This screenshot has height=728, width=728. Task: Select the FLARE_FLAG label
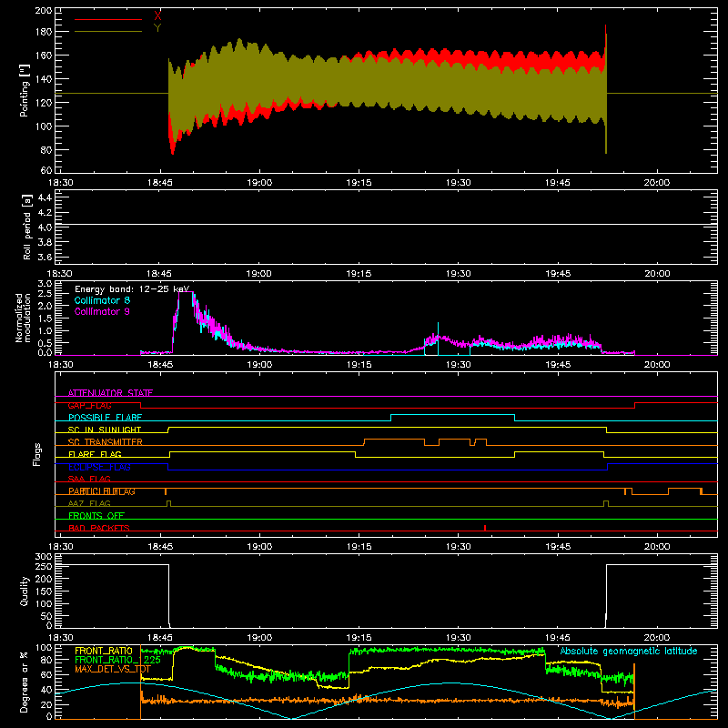[95, 454]
